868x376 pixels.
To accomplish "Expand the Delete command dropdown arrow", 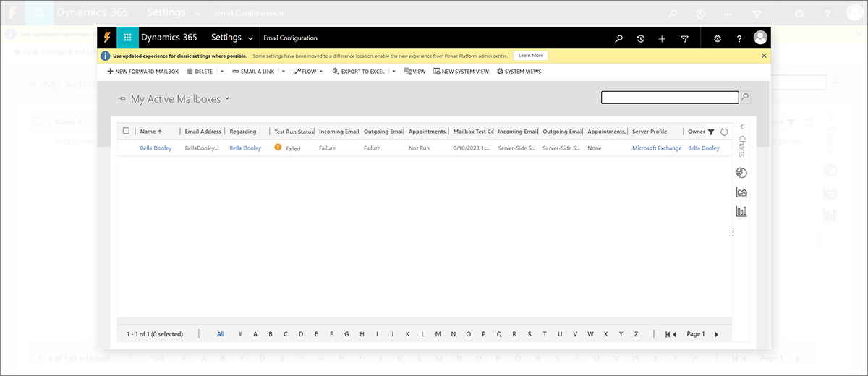I will pyautogui.click(x=222, y=72).
